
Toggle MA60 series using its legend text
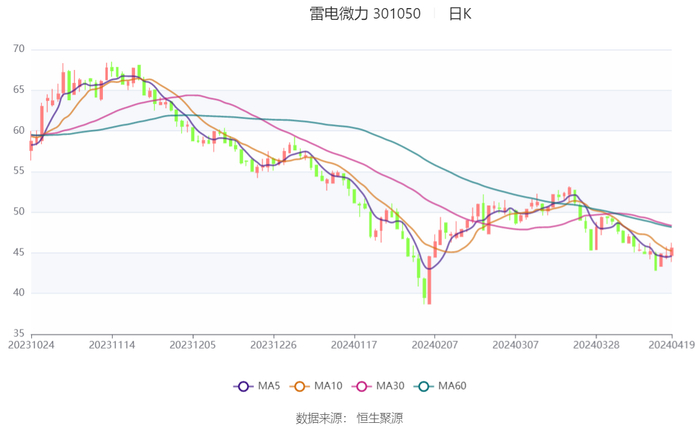[x=452, y=386]
